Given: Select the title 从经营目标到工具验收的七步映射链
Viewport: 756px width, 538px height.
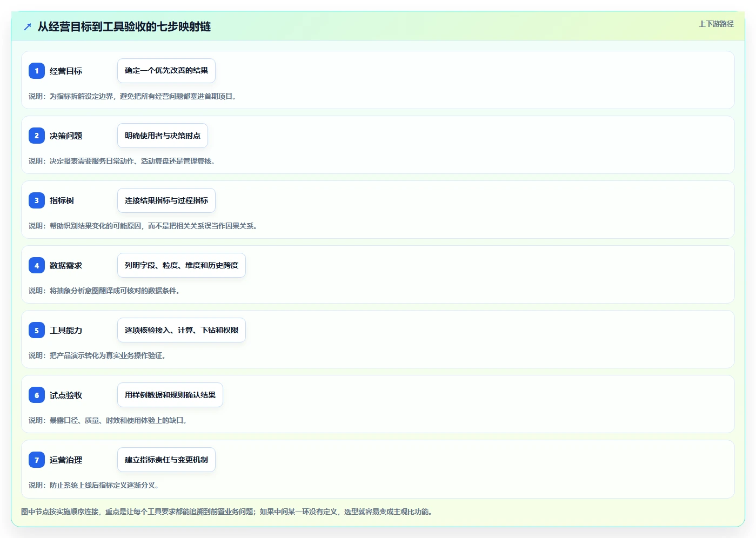Looking at the screenshot, I should [x=124, y=26].
